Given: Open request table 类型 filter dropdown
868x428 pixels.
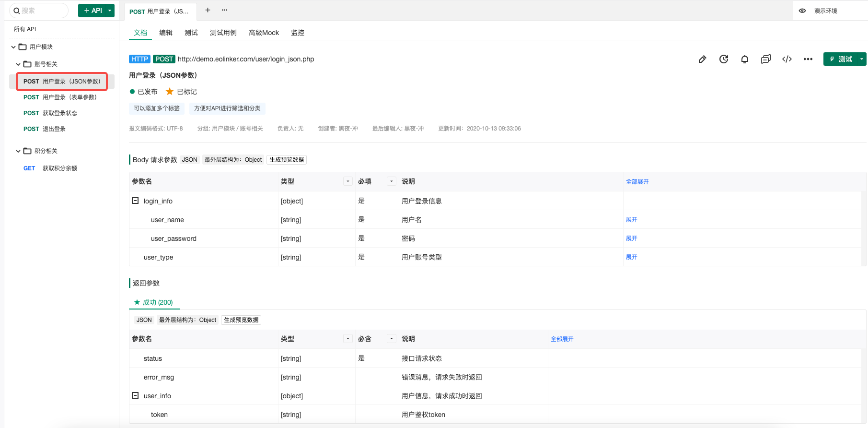Looking at the screenshot, I should pyautogui.click(x=348, y=181).
